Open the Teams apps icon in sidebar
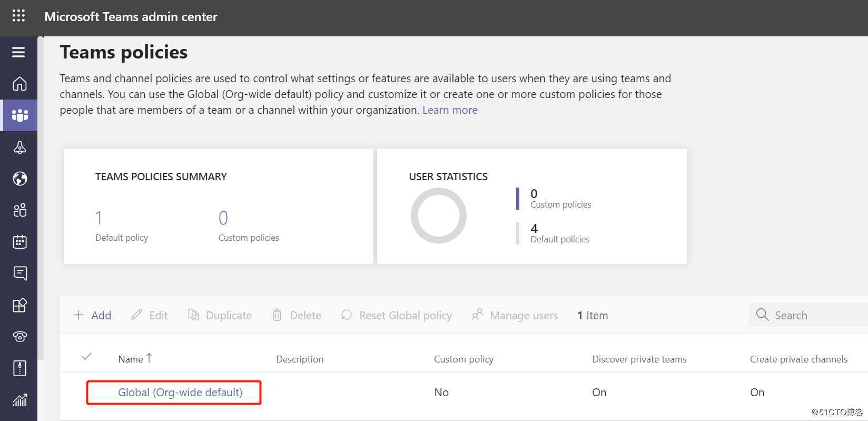Screen dimensions: 868x421 (x=19, y=305)
